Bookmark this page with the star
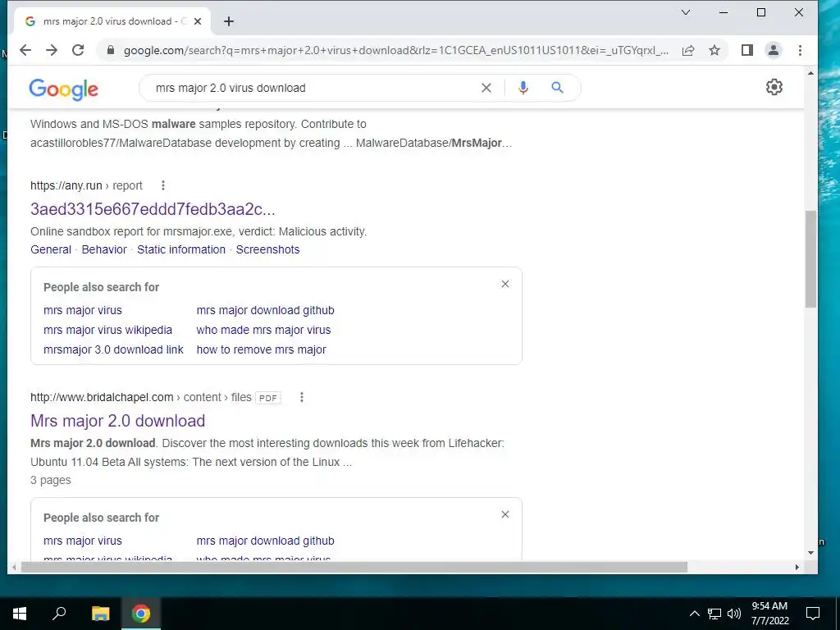The image size is (840, 630). [x=714, y=50]
